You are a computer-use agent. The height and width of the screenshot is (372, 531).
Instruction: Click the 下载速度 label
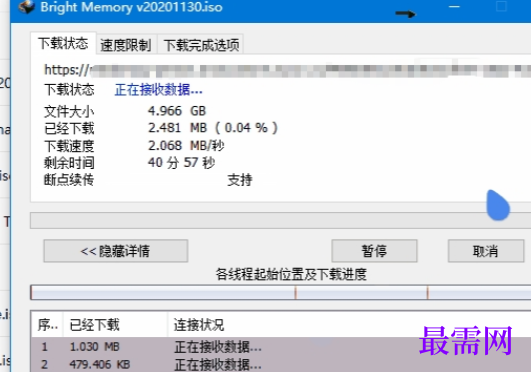pyautogui.click(x=69, y=146)
